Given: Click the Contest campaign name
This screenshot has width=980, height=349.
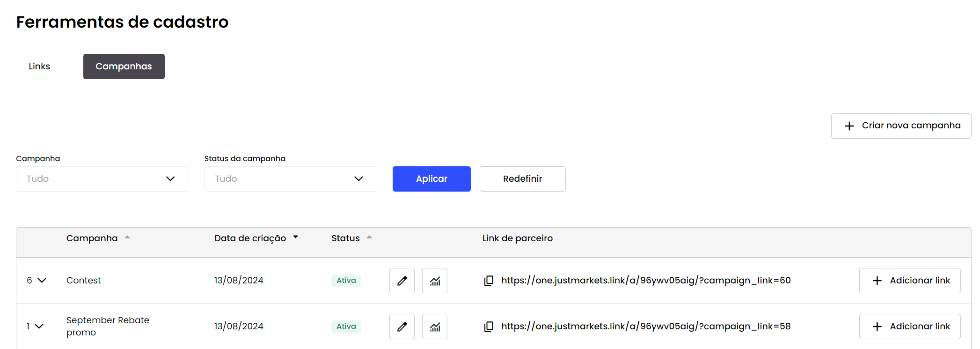Looking at the screenshot, I should click(84, 280).
